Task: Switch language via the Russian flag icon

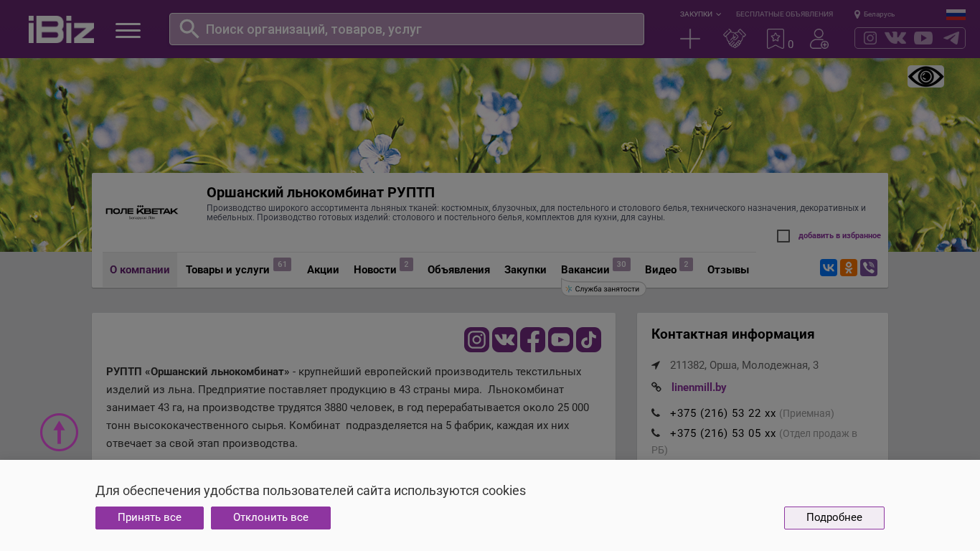Action: pyautogui.click(x=956, y=14)
